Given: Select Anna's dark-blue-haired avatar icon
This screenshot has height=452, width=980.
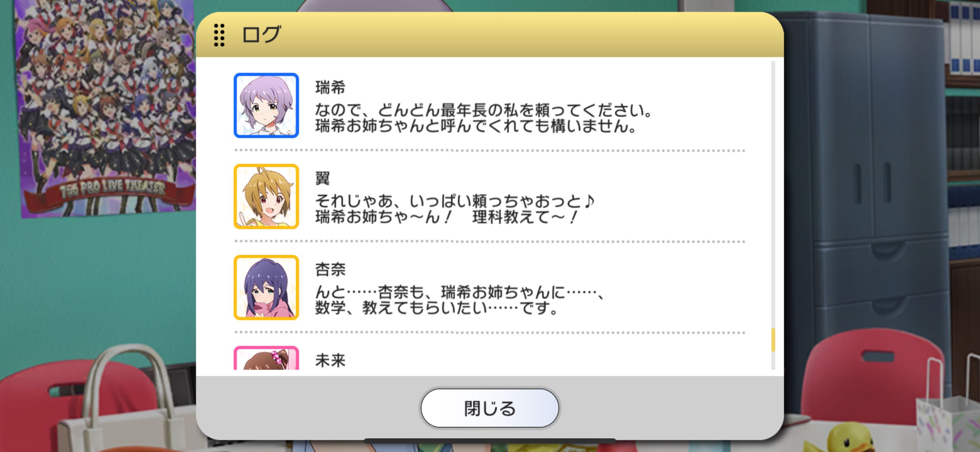Looking at the screenshot, I should tap(266, 287).
